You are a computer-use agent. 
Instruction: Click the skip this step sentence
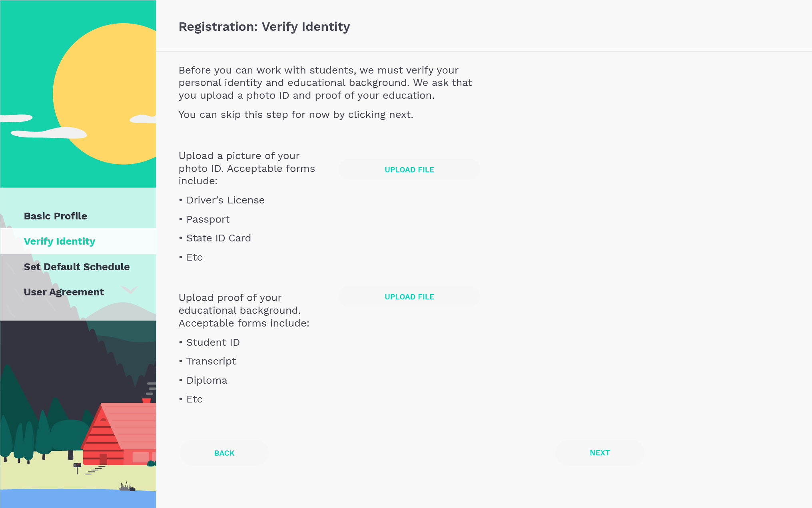click(x=296, y=114)
